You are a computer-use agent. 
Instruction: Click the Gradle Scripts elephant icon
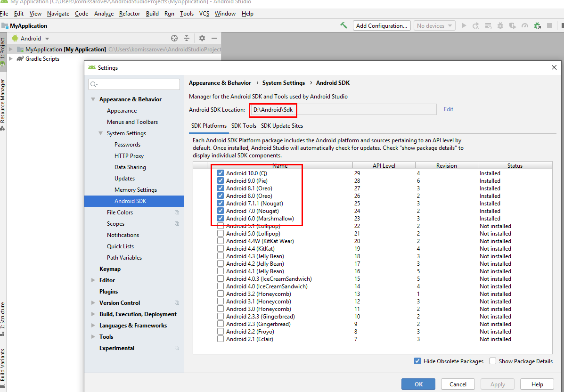click(x=20, y=58)
